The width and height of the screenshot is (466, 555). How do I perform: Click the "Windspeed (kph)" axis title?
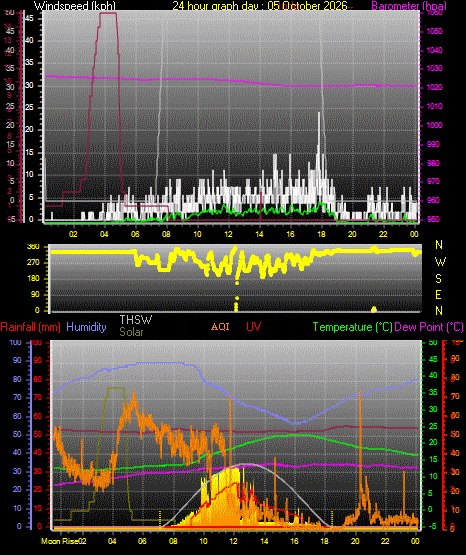(x=75, y=6)
